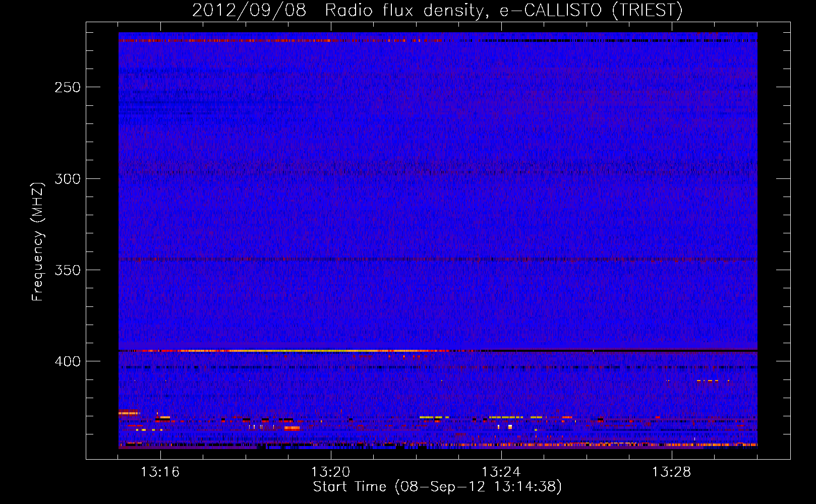This screenshot has height=504, width=816.
Task: Click the plot title '2012/09/08 Radio flux density'
Action: click(437, 10)
